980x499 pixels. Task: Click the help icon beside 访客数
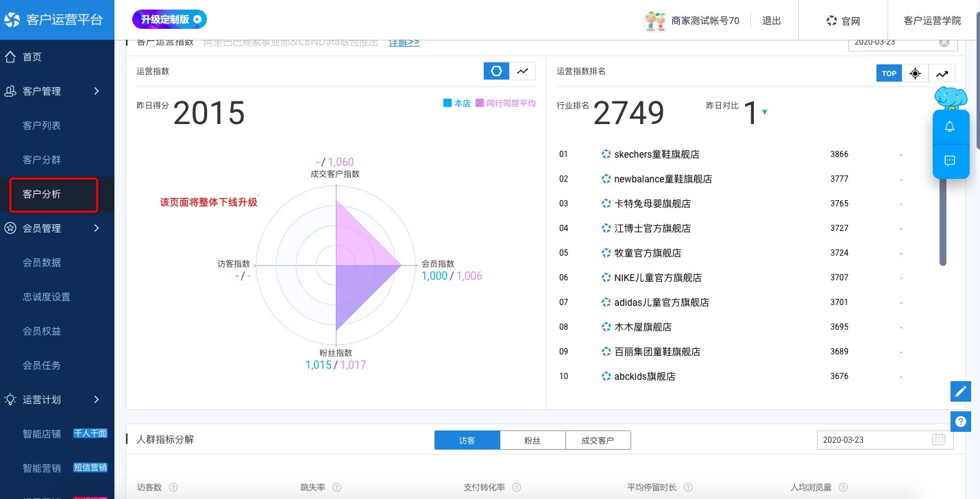coord(173,487)
